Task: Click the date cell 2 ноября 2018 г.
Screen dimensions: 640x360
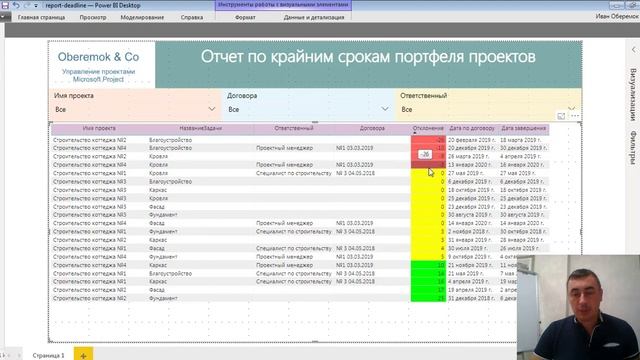Action: pos(470,231)
